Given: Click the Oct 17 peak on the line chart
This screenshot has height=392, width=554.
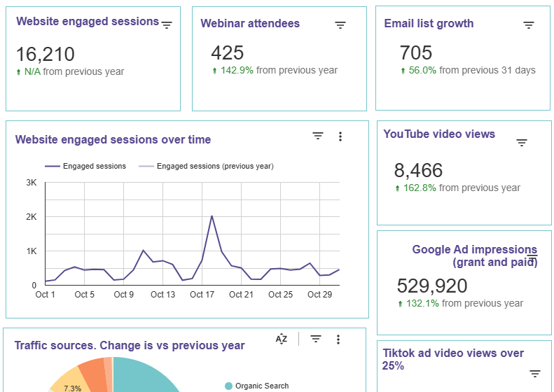Looking at the screenshot, I should coord(212,216).
